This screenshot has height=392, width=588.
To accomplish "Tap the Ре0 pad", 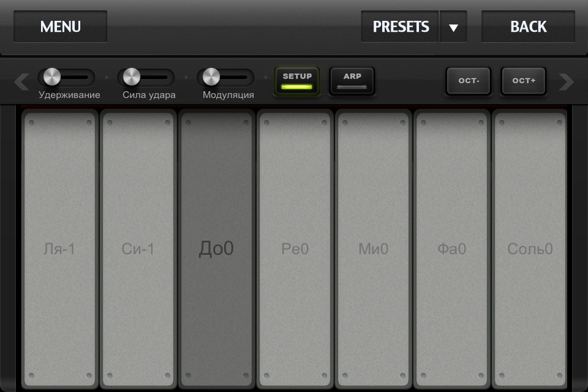I will coord(295,249).
